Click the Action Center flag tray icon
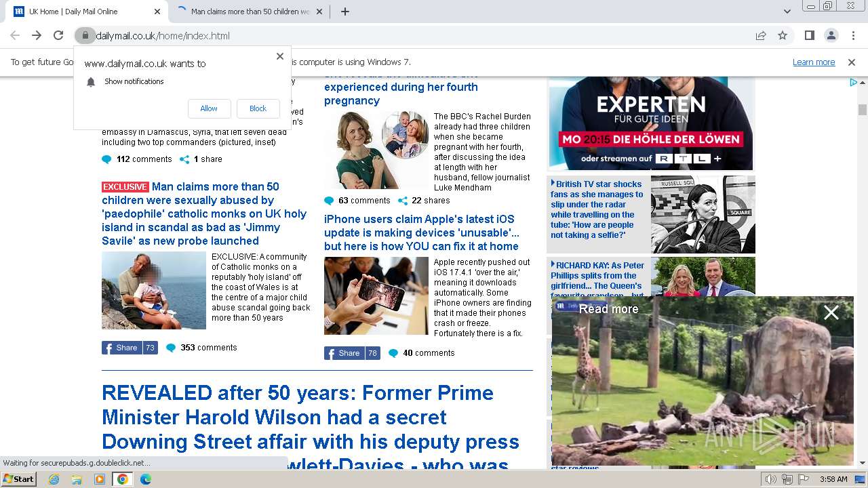The width and height of the screenshot is (868, 488). pyautogui.click(x=804, y=479)
